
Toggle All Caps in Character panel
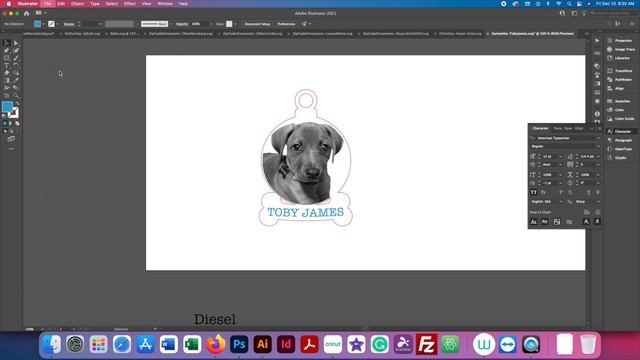point(533,192)
